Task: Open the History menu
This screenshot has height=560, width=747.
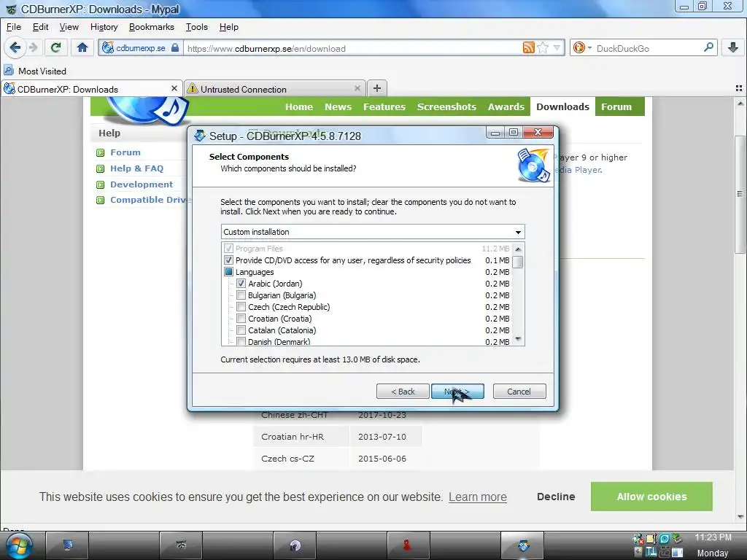Action: click(x=104, y=27)
